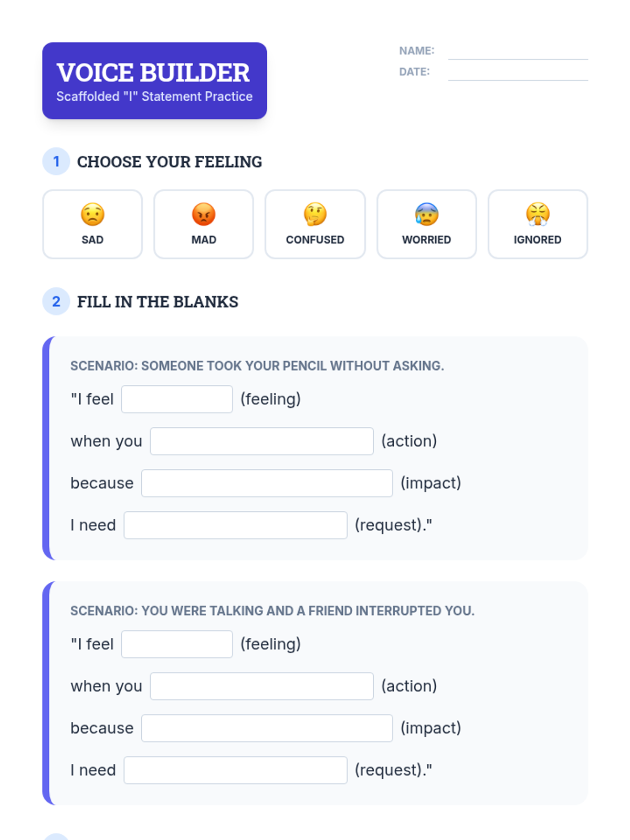The width and height of the screenshot is (630, 840).
Task: Click the Fill in the Blanks heading
Action: tap(157, 302)
